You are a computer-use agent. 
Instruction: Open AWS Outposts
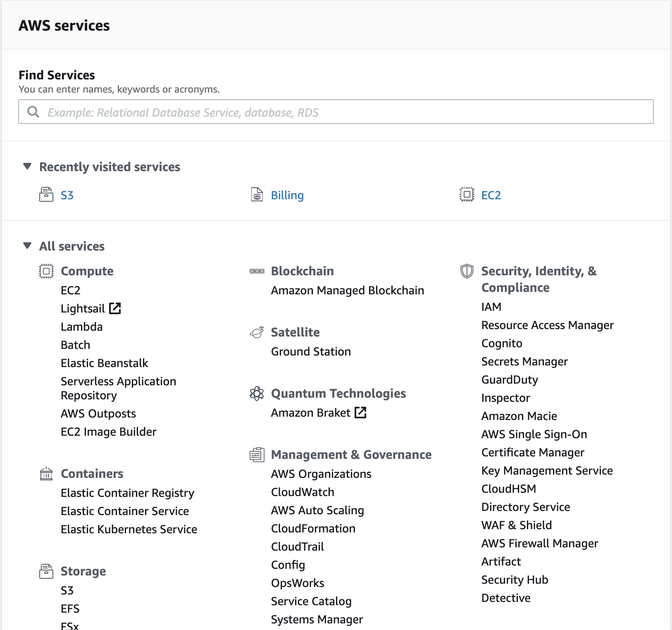(x=98, y=413)
